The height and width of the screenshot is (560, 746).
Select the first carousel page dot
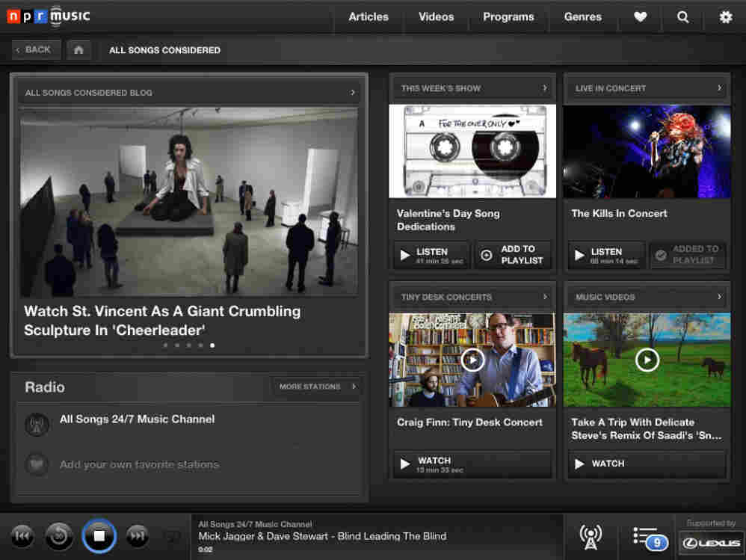[x=165, y=345]
